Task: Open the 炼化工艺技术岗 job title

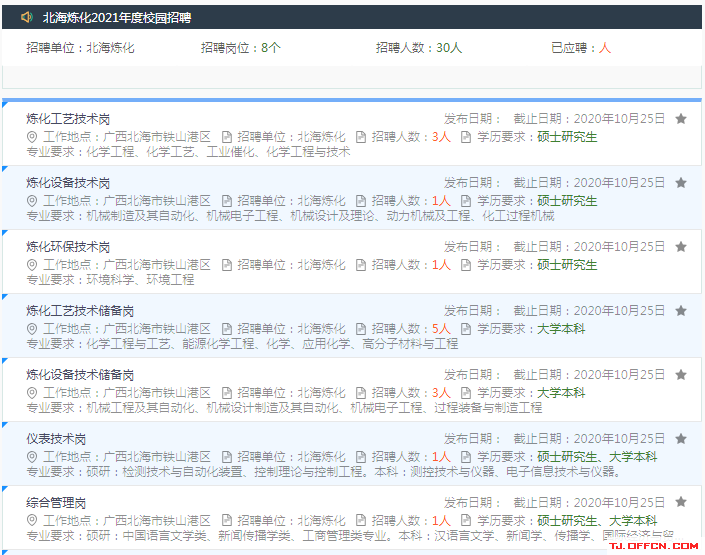Action: 68,119
